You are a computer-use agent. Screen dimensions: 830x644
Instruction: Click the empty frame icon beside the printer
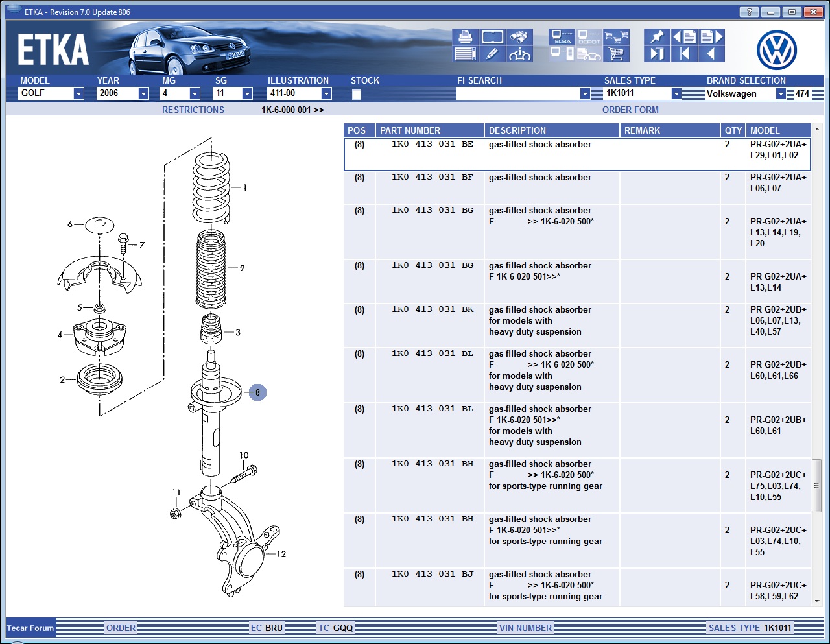[x=492, y=37]
